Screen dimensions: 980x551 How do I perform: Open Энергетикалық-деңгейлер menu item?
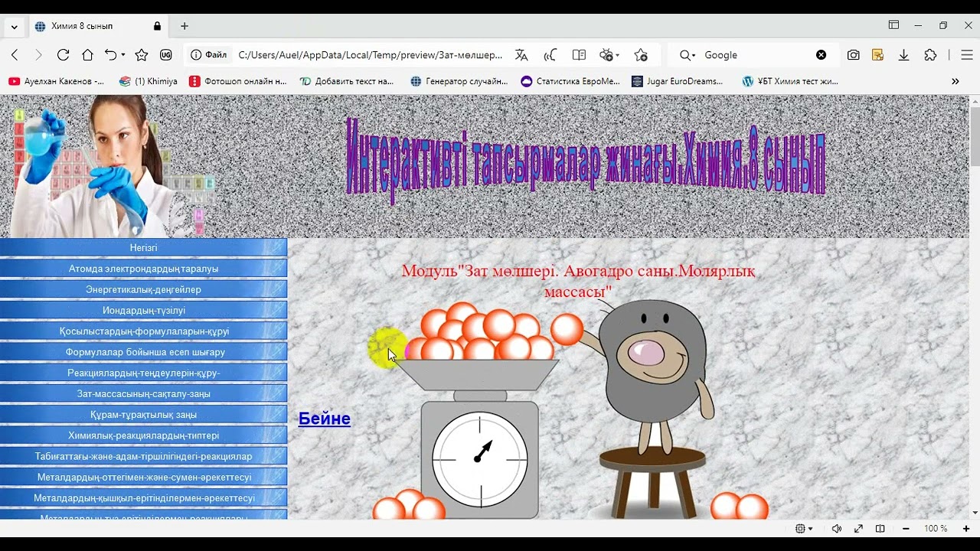click(x=143, y=289)
